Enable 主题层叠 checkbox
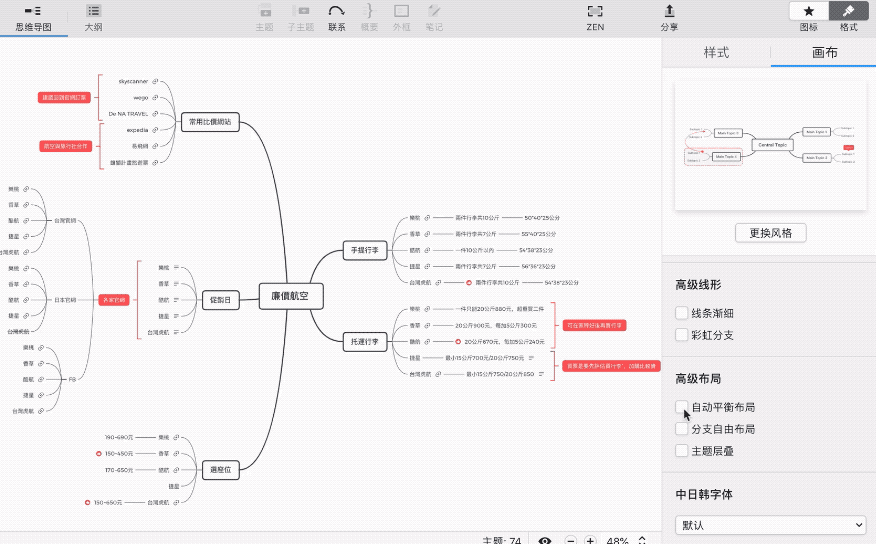The image size is (876, 544). (681, 450)
